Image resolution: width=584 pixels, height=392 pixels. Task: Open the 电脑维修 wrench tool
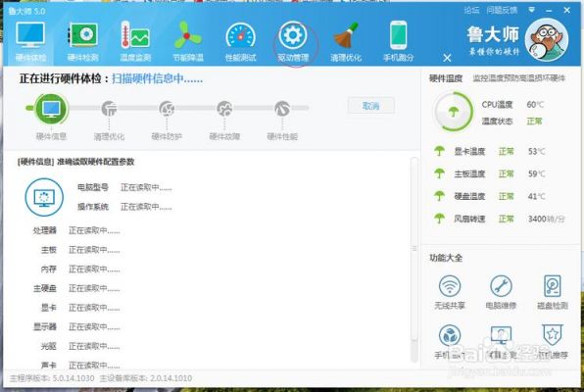(x=501, y=292)
